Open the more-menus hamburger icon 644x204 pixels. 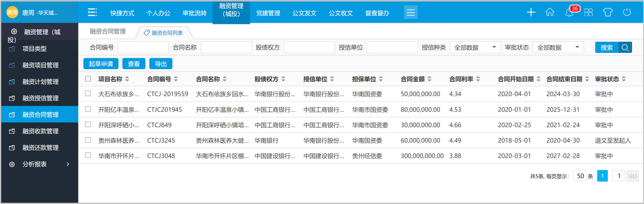coord(411,12)
